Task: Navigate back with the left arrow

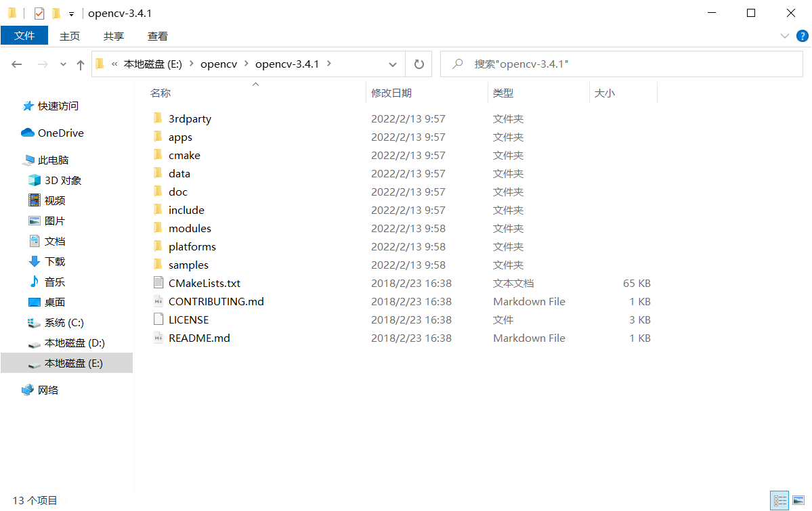Action: pyautogui.click(x=17, y=64)
